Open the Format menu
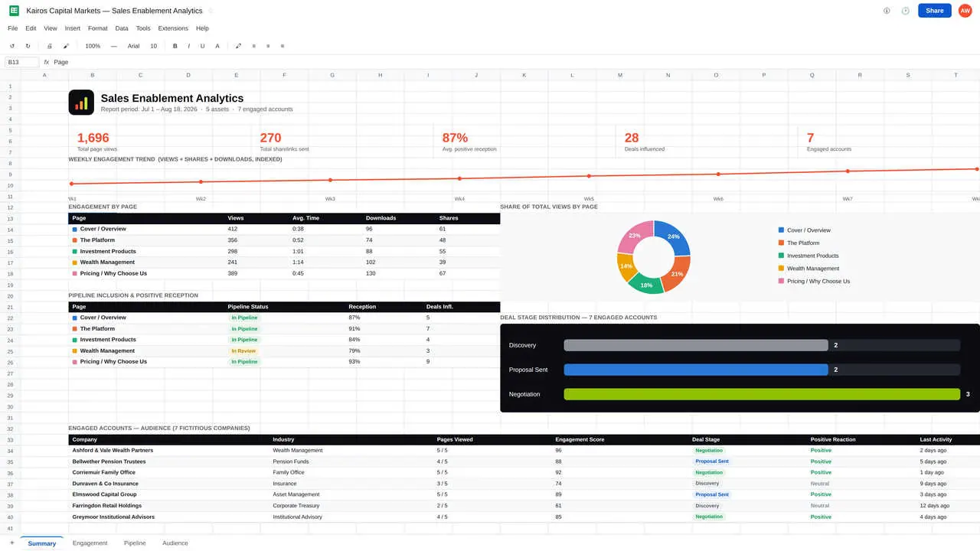 pyautogui.click(x=98, y=28)
